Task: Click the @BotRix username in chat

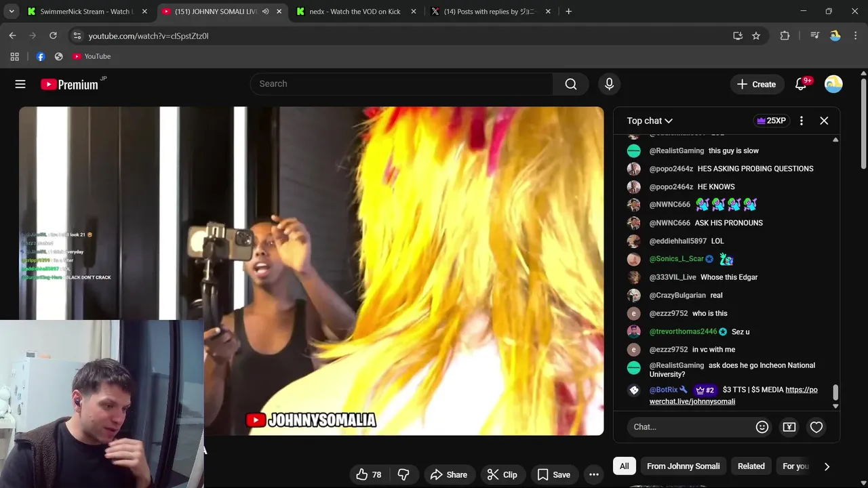Action: click(663, 390)
